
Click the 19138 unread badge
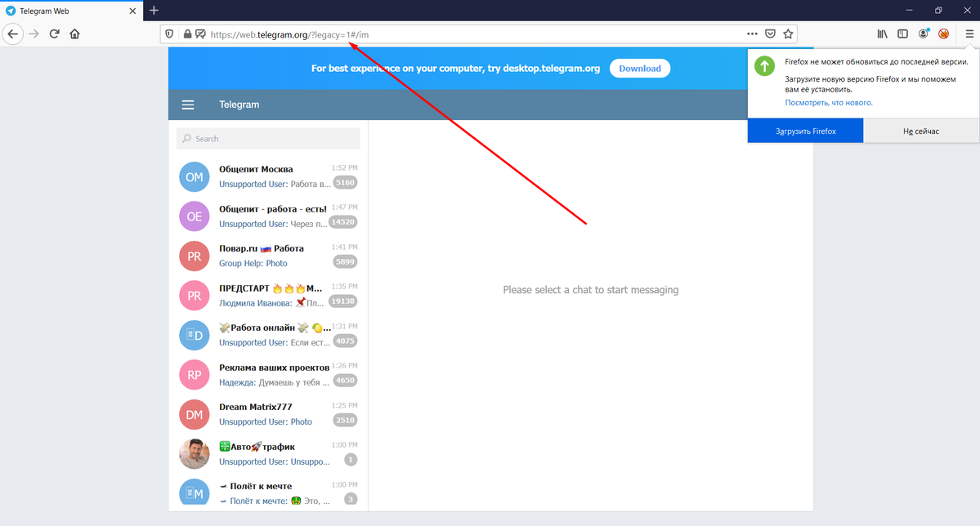343,301
